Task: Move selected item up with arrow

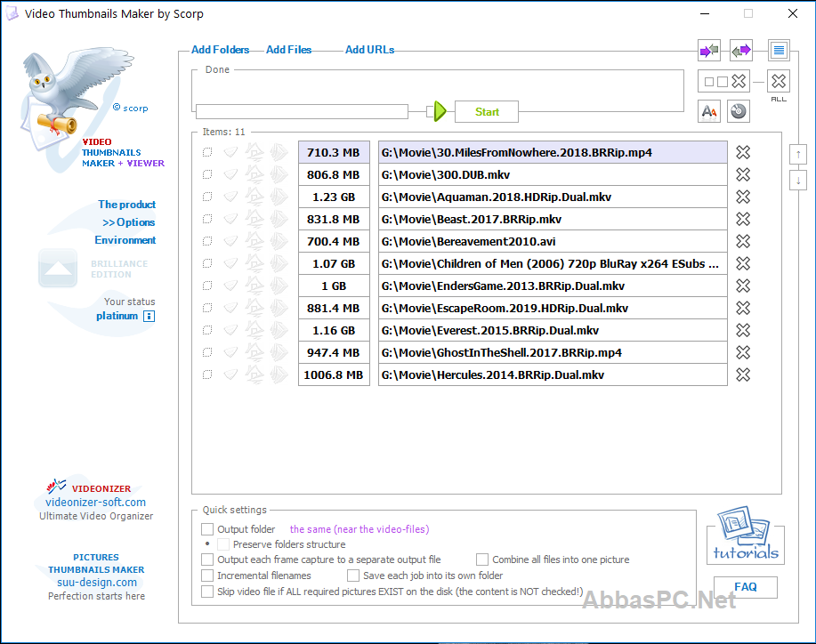Action: point(798,155)
